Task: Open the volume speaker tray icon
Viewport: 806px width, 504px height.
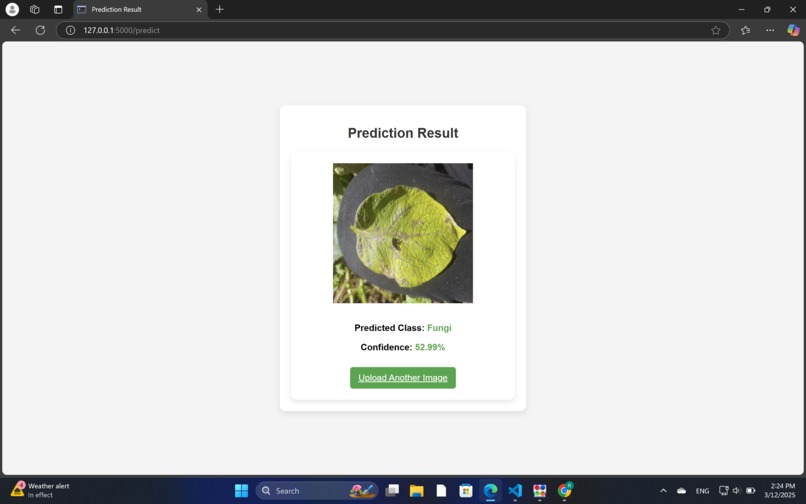Action: pos(736,491)
